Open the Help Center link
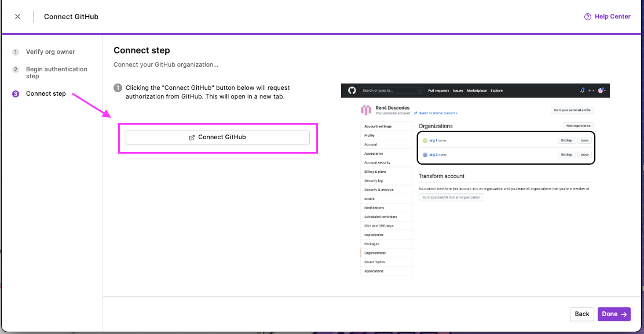Screen dimensions: 644x334 (607, 16)
